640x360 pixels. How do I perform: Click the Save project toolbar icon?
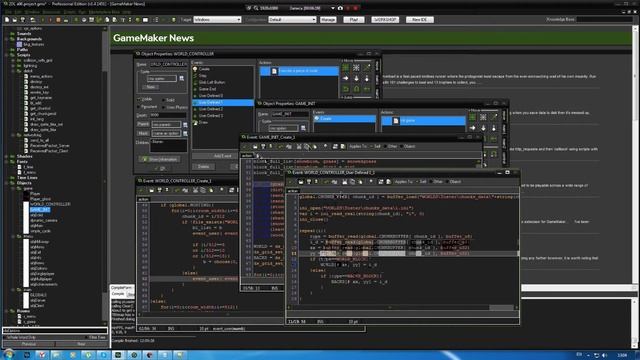23,20
